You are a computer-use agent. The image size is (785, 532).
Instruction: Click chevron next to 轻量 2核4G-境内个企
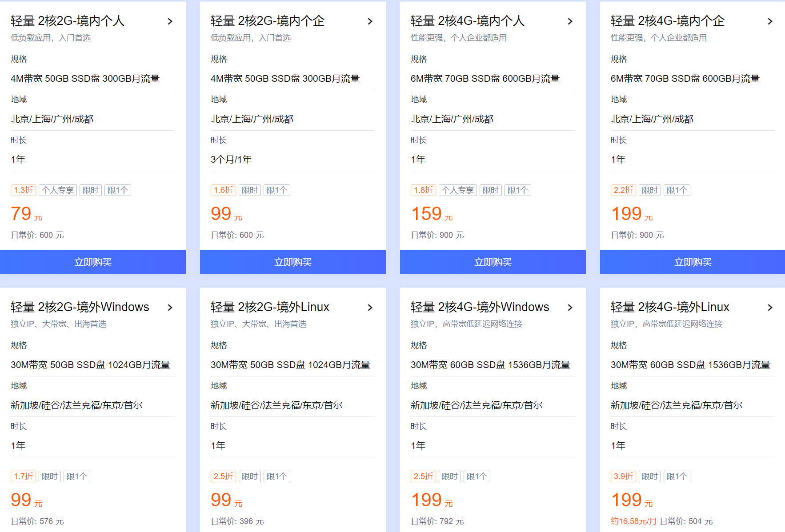pos(770,21)
